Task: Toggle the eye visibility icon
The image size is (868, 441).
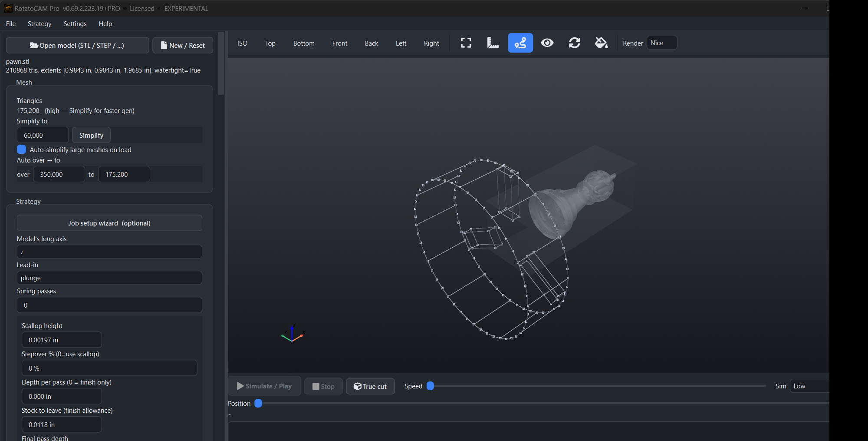Action: (547, 43)
